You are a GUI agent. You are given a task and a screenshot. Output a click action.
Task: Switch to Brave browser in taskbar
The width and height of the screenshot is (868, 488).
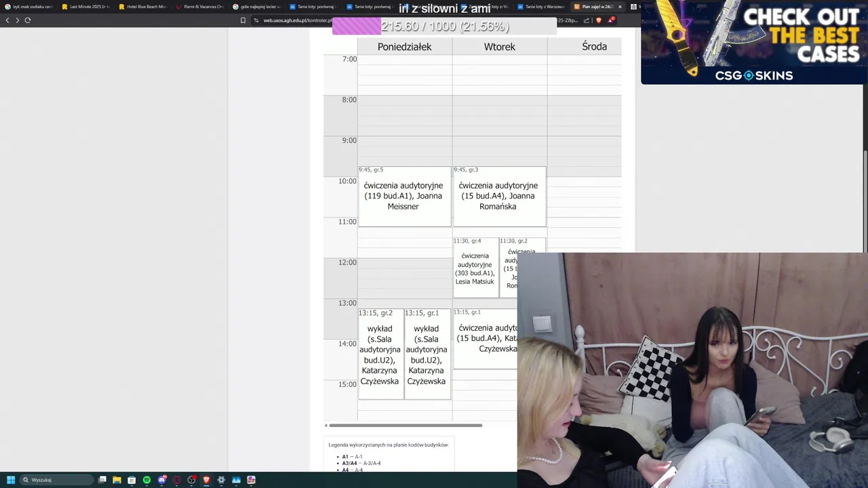pyautogui.click(x=207, y=480)
